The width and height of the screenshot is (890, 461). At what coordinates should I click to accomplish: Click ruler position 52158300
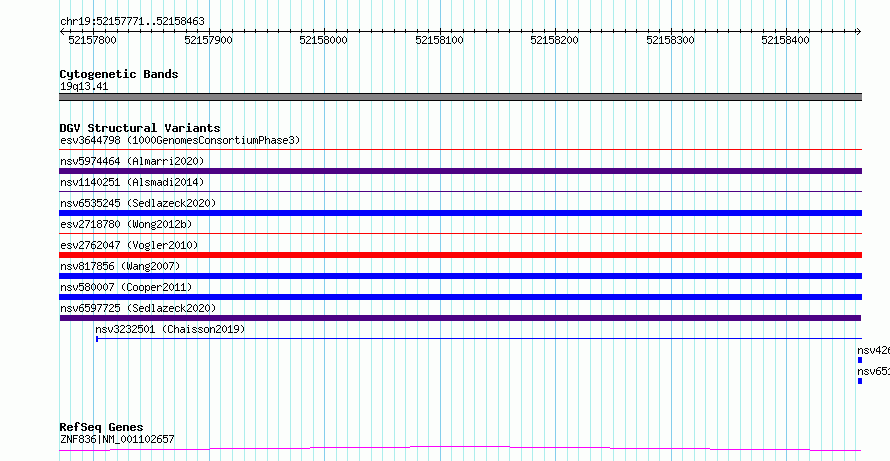coord(670,40)
